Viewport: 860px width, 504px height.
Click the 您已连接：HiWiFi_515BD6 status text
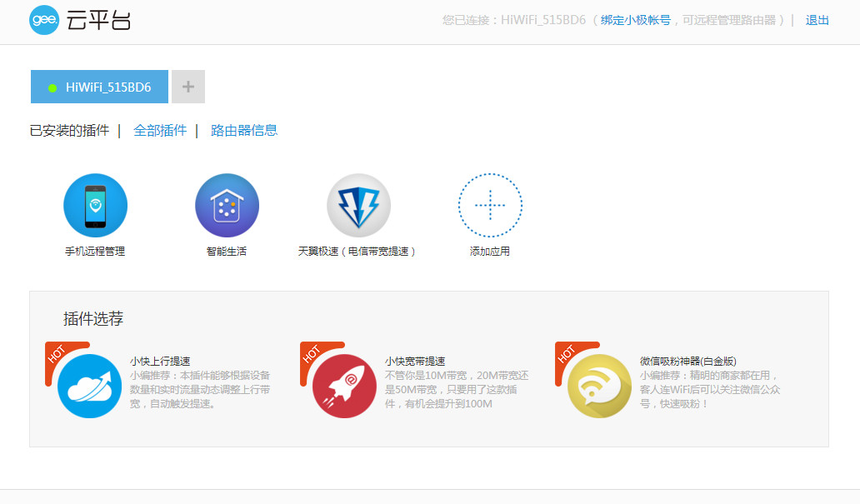point(514,20)
